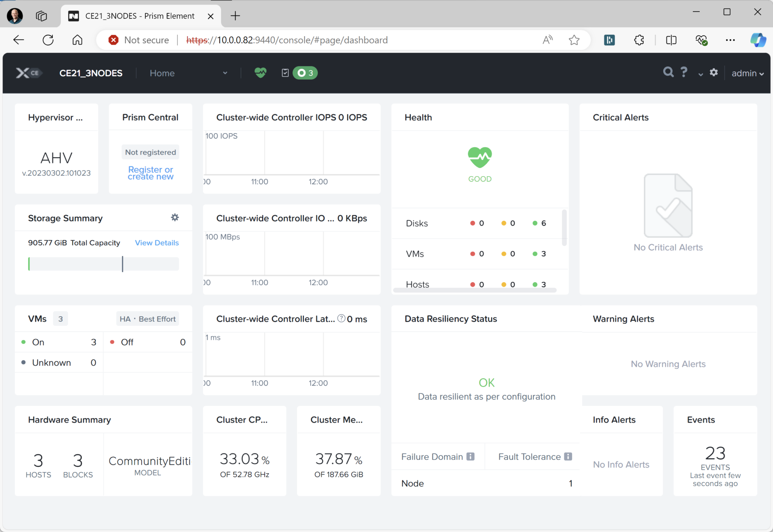Click the Failure Domain info icon
This screenshot has height=532, width=773.
point(470,457)
